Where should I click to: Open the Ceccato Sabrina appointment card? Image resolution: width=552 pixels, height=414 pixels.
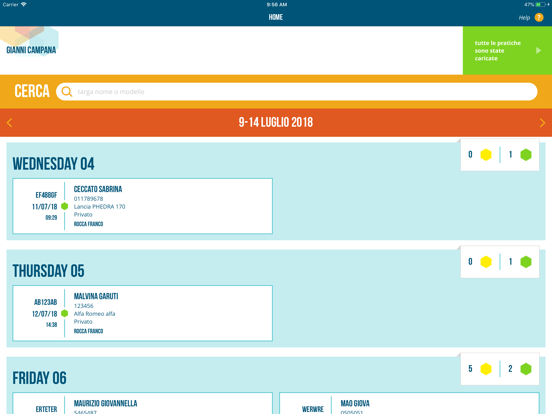[x=143, y=206]
